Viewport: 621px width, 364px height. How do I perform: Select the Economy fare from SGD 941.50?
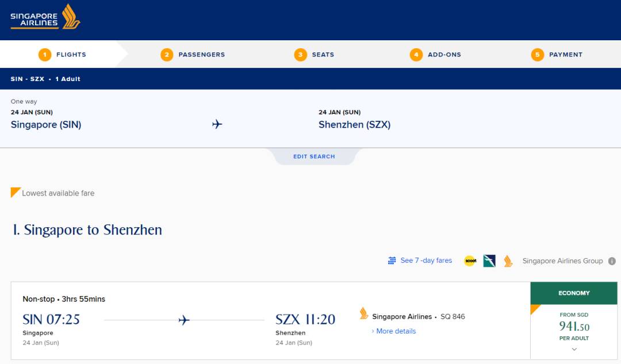coord(574,327)
